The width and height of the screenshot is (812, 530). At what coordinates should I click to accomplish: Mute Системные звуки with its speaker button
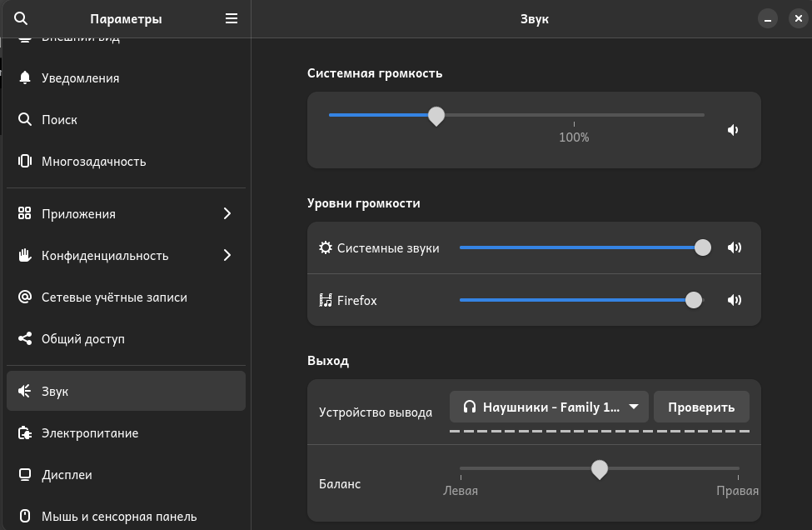pos(735,247)
